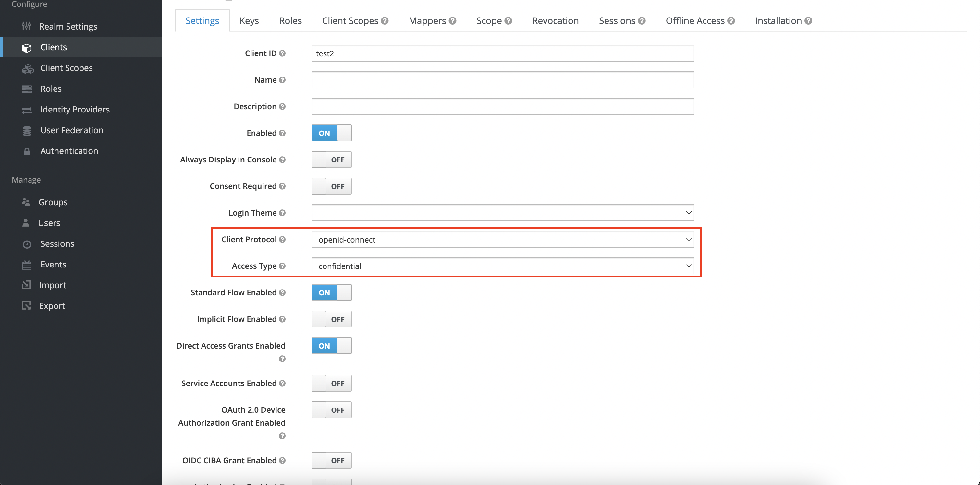Switch to the Mappers tab

(428, 20)
